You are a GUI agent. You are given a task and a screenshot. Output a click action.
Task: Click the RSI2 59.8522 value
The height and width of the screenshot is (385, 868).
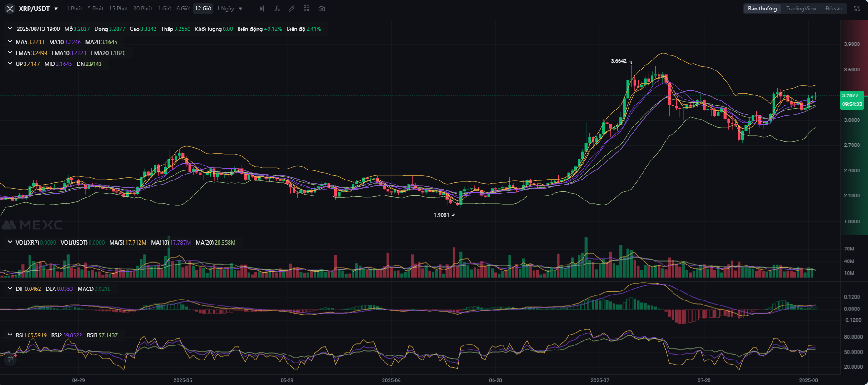[x=67, y=335]
